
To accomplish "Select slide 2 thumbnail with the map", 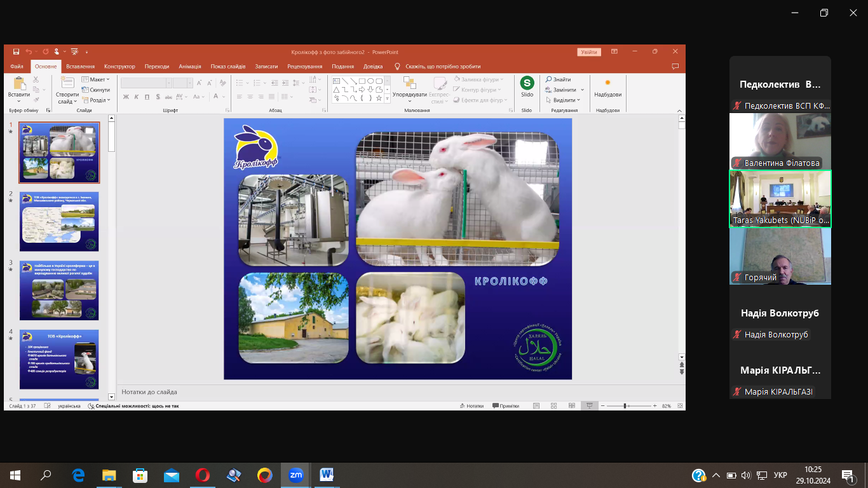I will point(59,221).
